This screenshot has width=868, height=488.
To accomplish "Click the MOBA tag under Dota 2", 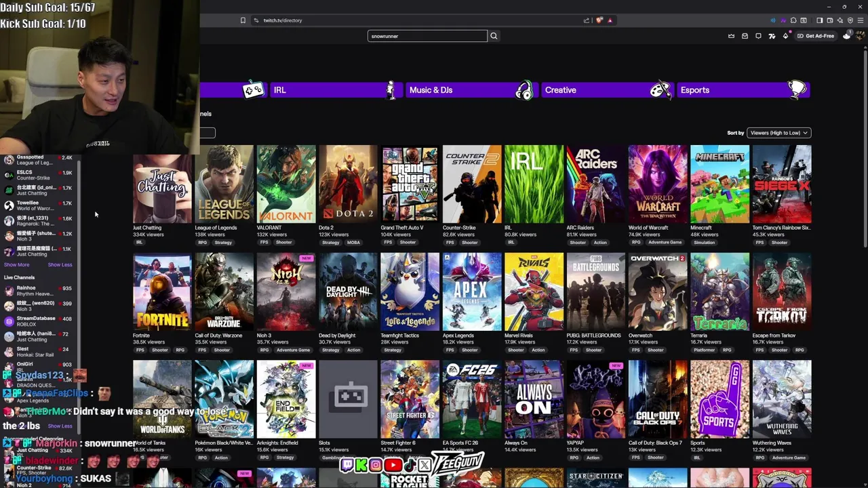I will tap(353, 242).
